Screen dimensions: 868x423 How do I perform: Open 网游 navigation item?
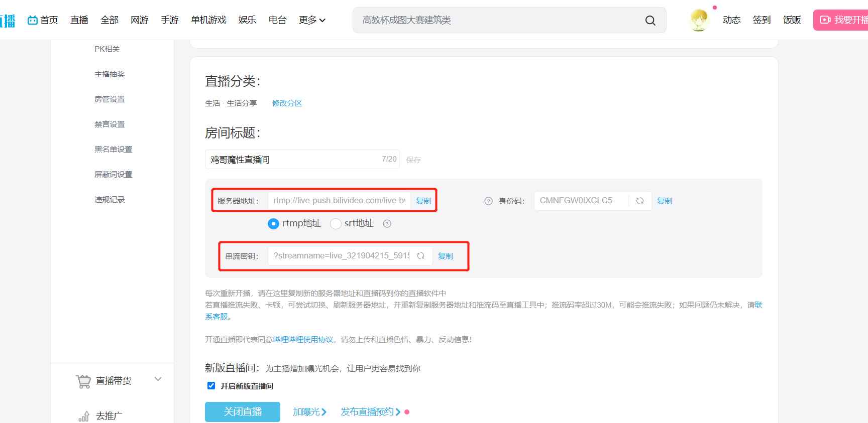tap(140, 20)
